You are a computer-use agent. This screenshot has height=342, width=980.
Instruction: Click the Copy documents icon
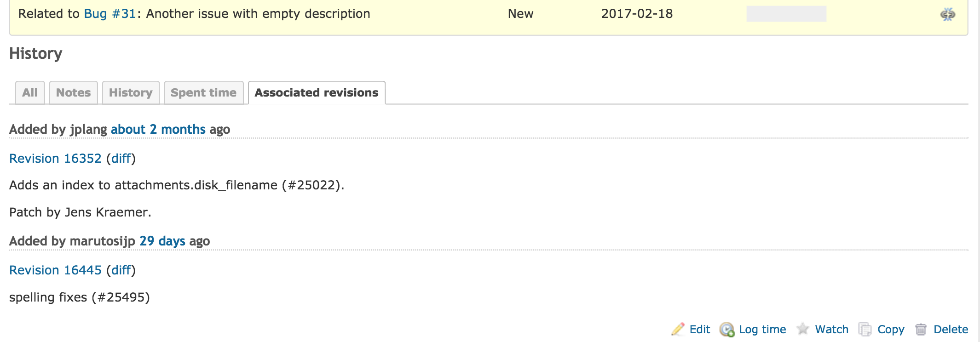point(865,329)
